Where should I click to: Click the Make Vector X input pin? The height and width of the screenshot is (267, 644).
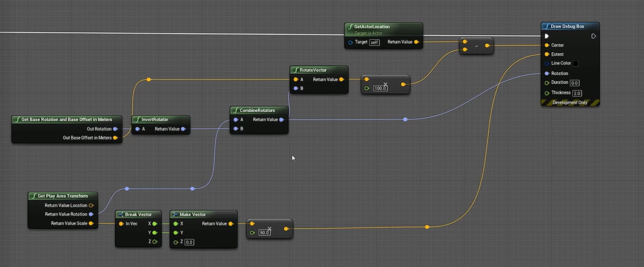(176, 224)
